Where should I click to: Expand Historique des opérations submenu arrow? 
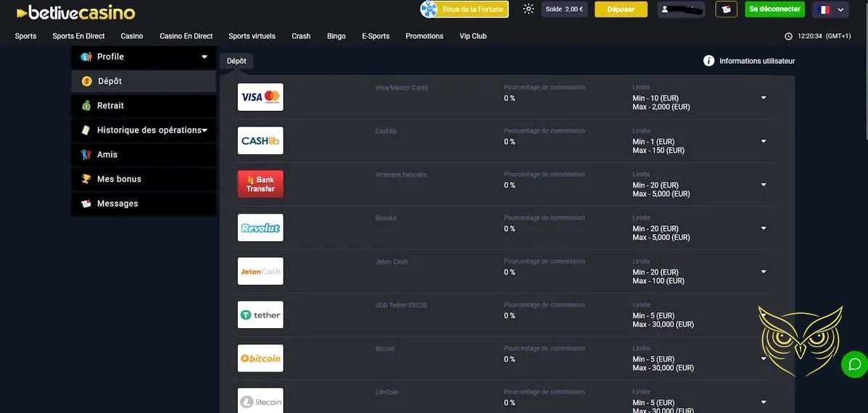[204, 130]
